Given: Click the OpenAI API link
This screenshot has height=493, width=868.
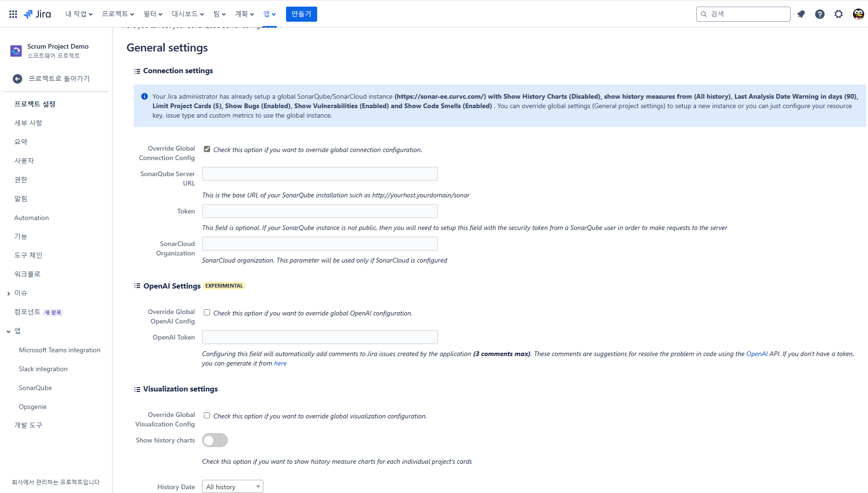Looking at the screenshot, I should pos(757,354).
